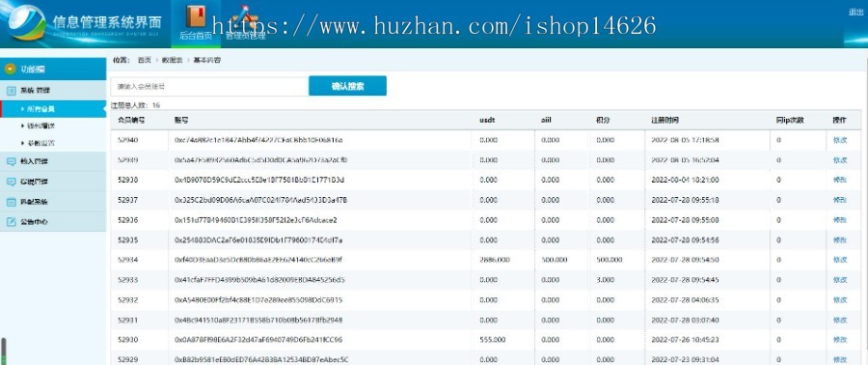868x365 pixels.
Task: Click 修改 for member 52938
Action: 840,180
